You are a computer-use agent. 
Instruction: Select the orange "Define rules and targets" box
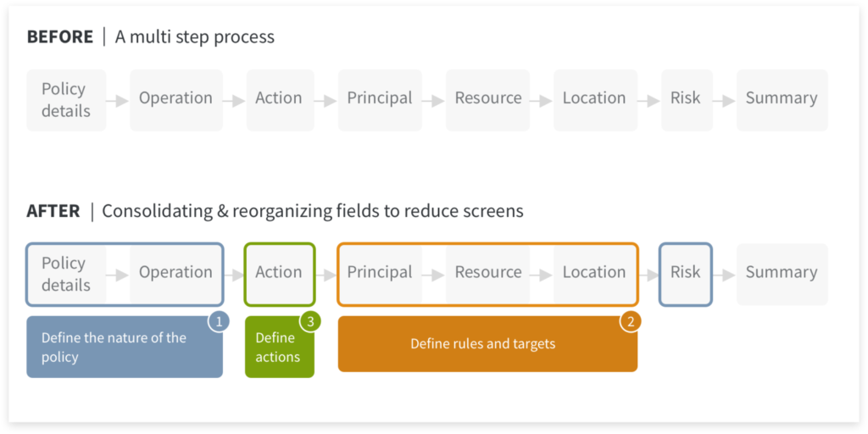(483, 346)
